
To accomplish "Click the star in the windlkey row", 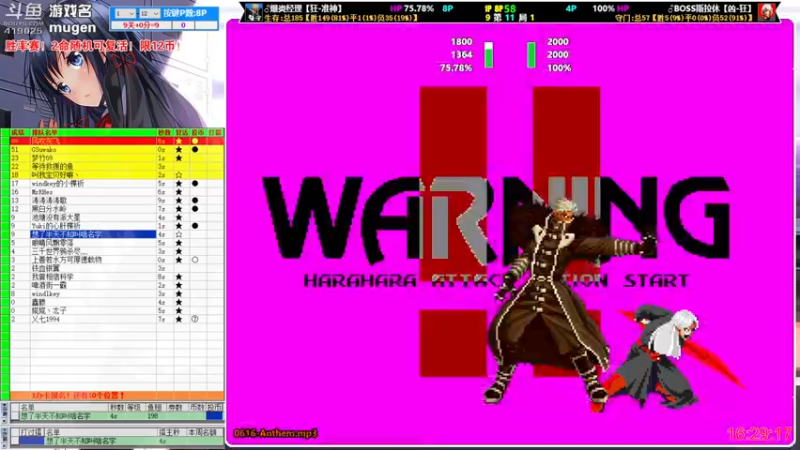I will 179,294.
